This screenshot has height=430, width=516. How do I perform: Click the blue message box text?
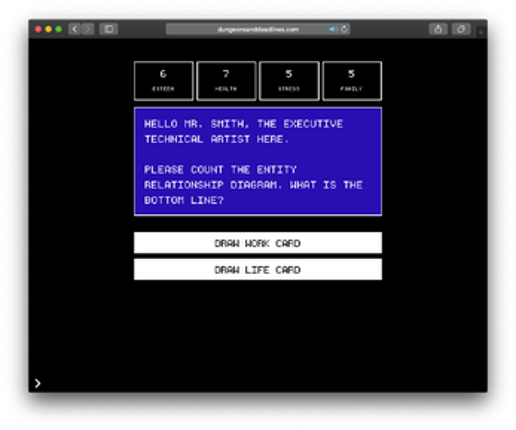pos(258,162)
